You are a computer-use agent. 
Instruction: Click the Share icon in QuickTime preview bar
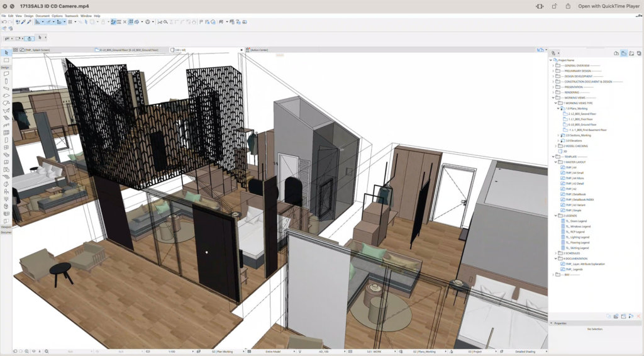click(554, 6)
